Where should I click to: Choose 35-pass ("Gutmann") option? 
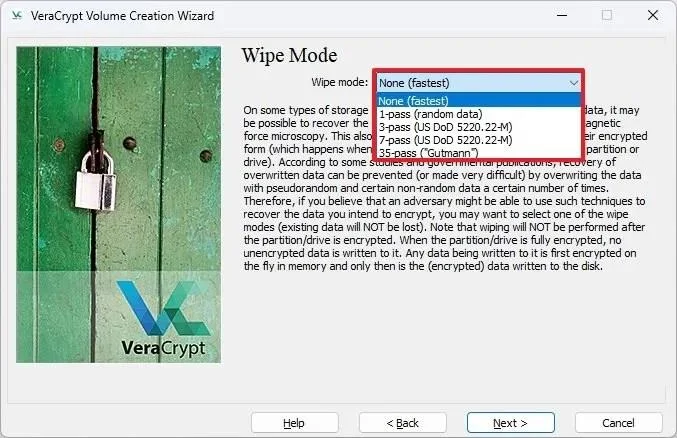click(479, 152)
